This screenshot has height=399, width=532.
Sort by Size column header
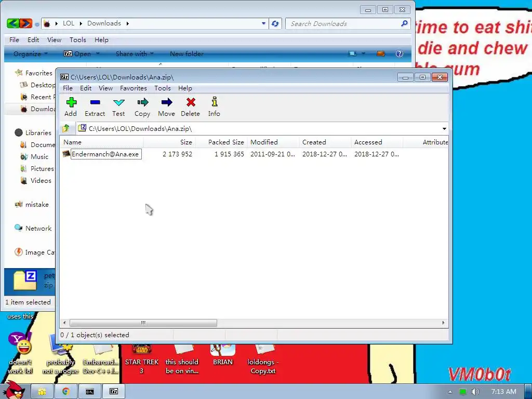[169, 142]
